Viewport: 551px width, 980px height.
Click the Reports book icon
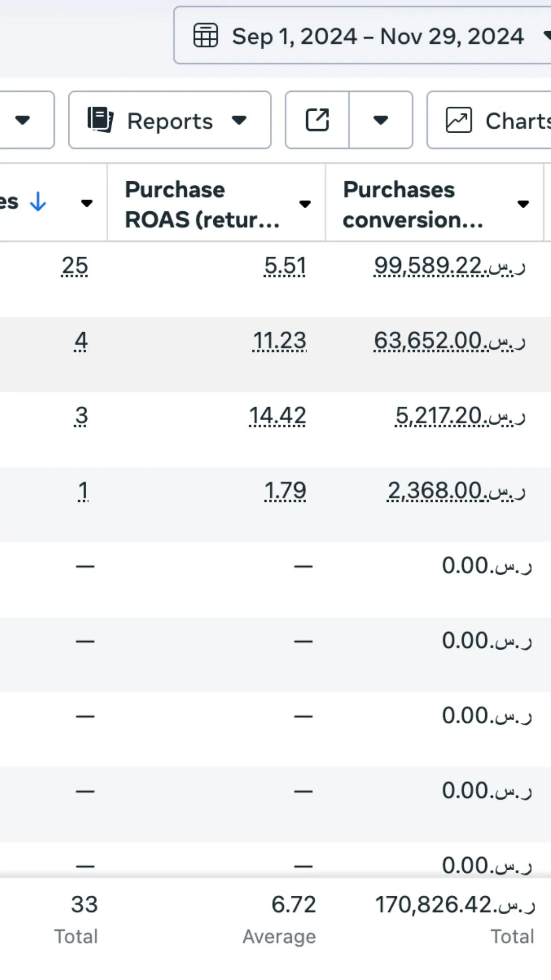100,120
